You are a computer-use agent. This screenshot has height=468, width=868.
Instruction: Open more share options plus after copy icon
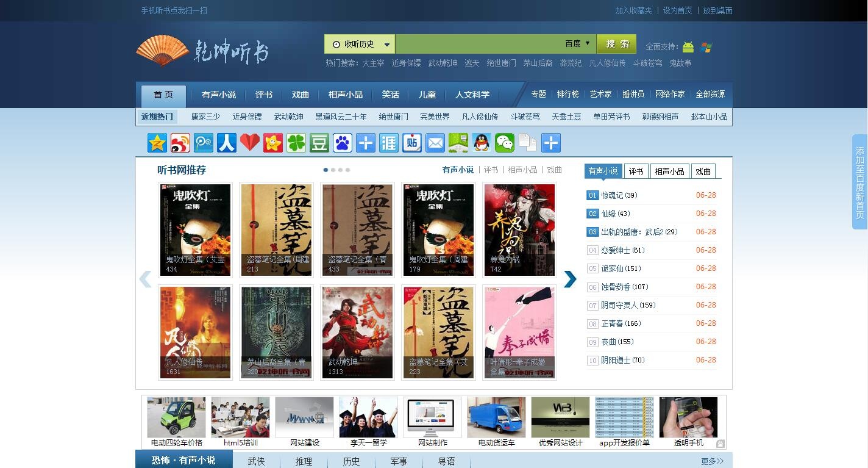(551, 143)
